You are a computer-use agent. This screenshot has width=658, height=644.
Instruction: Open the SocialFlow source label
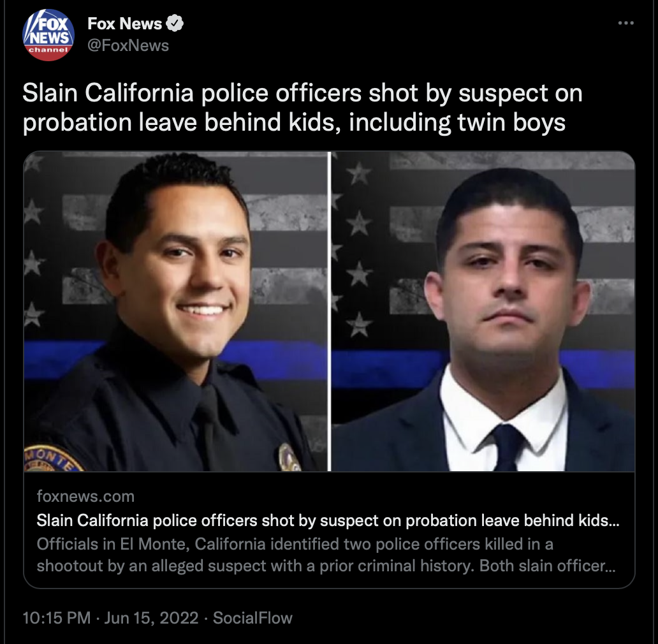(x=252, y=618)
